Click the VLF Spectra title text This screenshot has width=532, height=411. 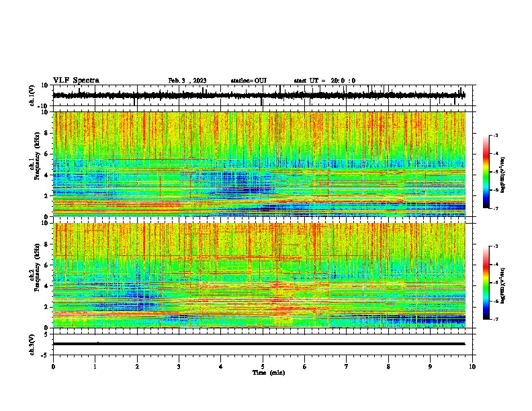tap(76, 81)
